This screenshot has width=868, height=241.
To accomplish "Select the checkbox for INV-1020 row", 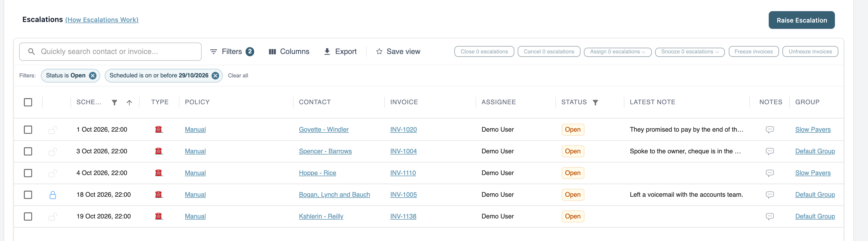I will [28, 130].
